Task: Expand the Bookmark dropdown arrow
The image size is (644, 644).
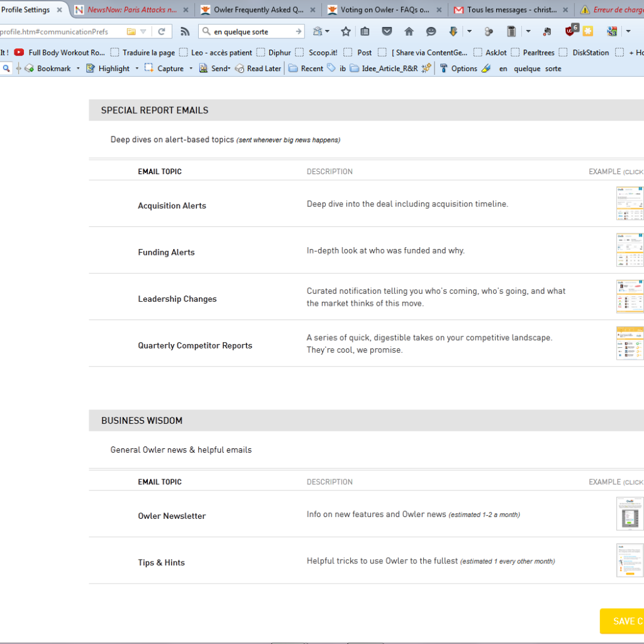Action: click(78, 69)
